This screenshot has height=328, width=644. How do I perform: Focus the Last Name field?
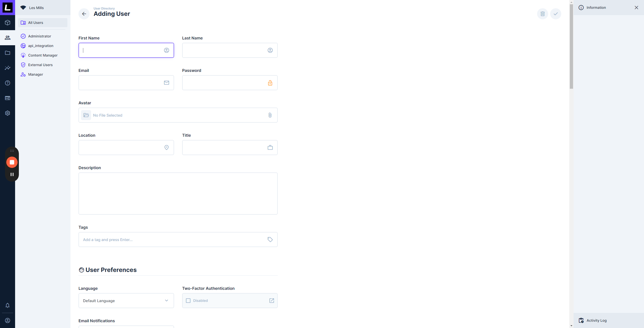pyautogui.click(x=230, y=50)
